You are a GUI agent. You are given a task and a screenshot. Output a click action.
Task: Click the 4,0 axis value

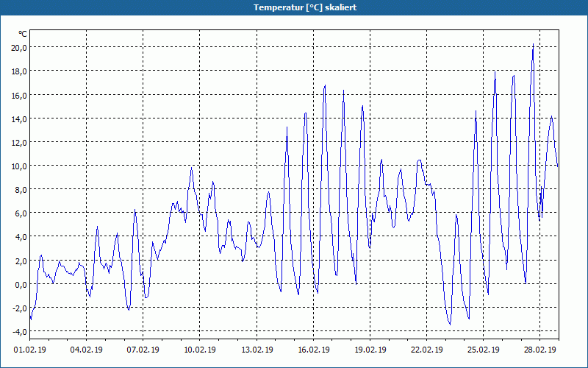21,237
